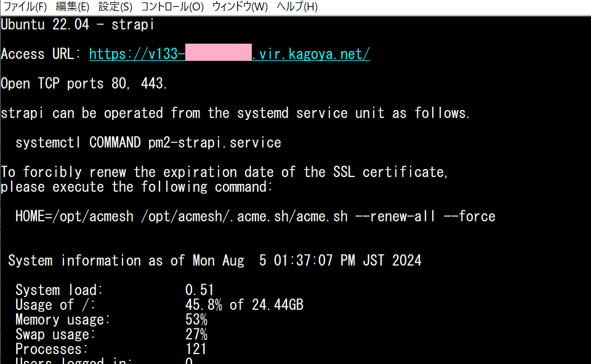Click the 'To forcibly renew' instruction line
This screenshot has height=364, width=591.
coord(225,172)
